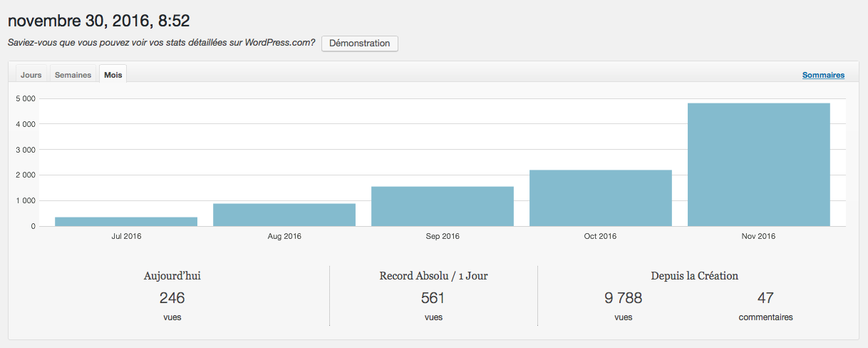The image size is (868, 348).
Task: Click the Depuis la Création heading
Action: (x=694, y=276)
